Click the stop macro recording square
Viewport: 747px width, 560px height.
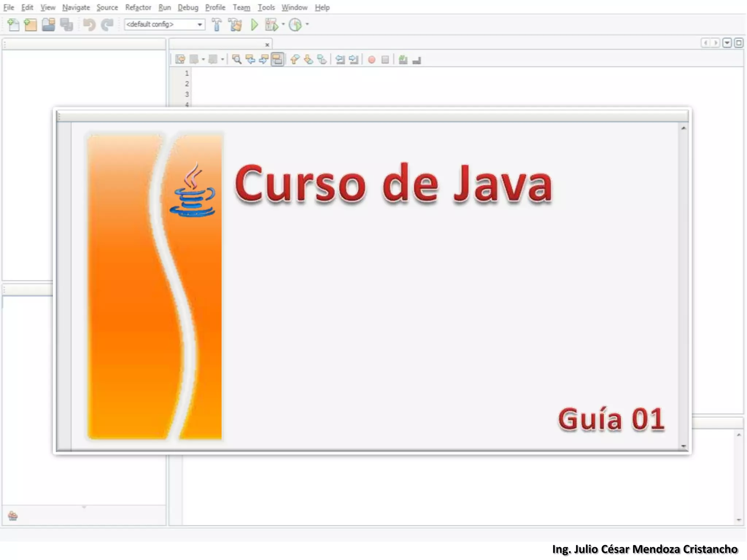385,60
